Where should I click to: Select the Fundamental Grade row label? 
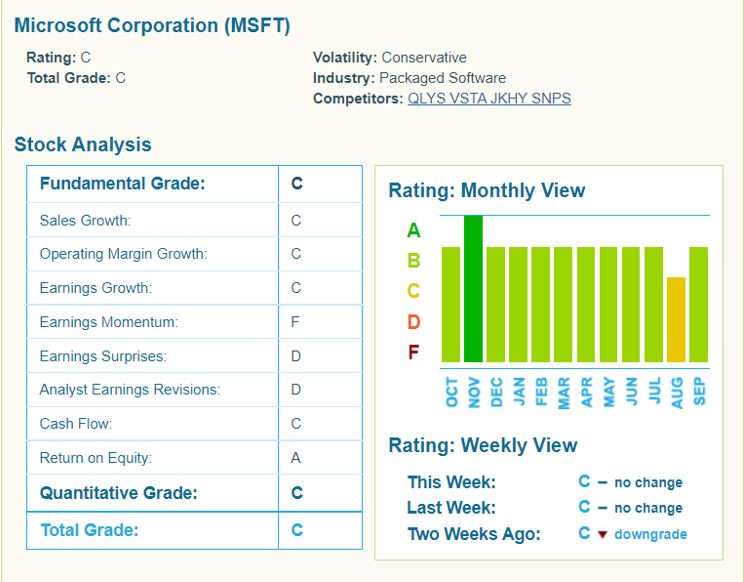pyautogui.click(x=122, y=183)
